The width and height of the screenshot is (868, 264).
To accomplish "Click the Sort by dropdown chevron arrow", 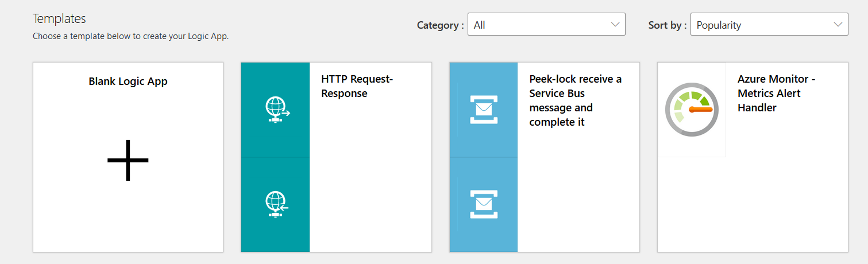I will pyautogui.click(x=838, y=25).
